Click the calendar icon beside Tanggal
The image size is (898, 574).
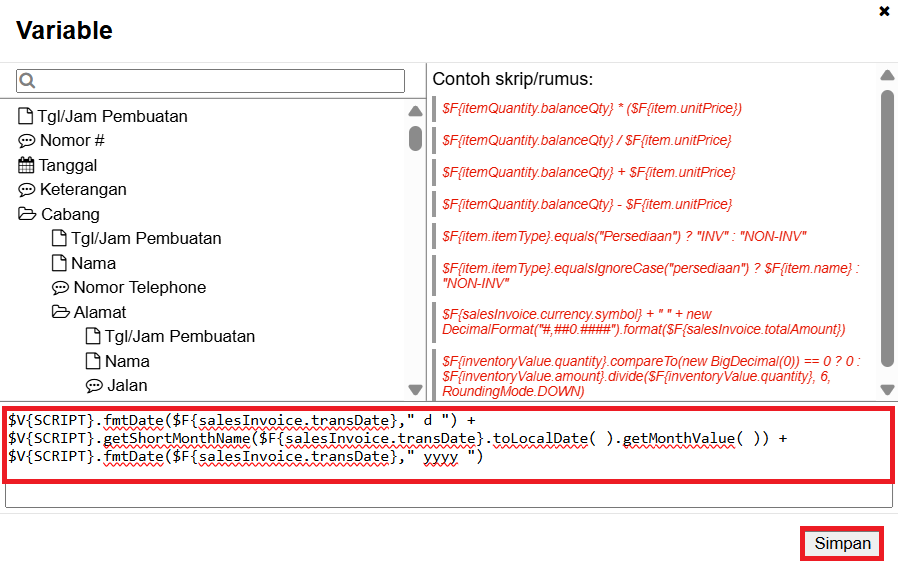(26, 165)
